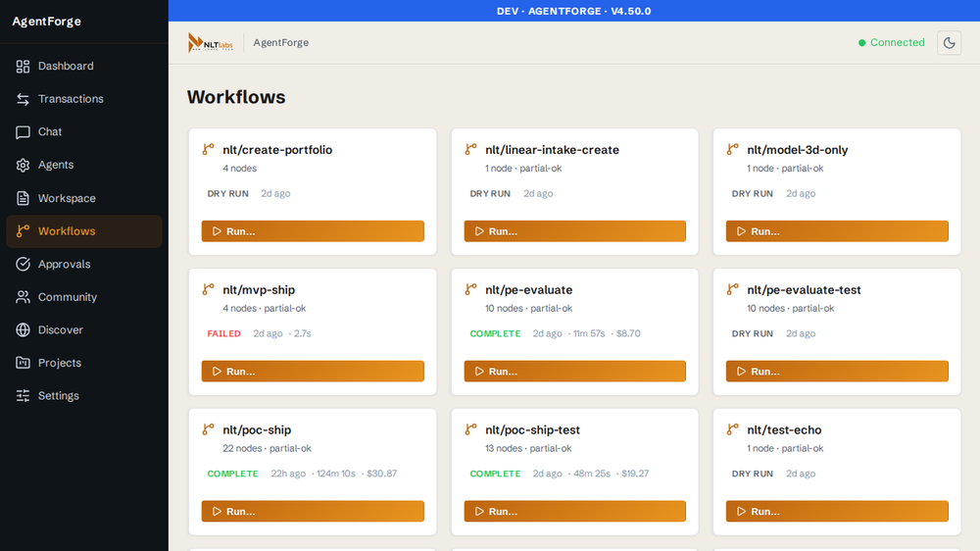Click branch icon beside nlt/poc-ship
The width and height of the screenshot is (980, 551).
click(x=208, y=429)
